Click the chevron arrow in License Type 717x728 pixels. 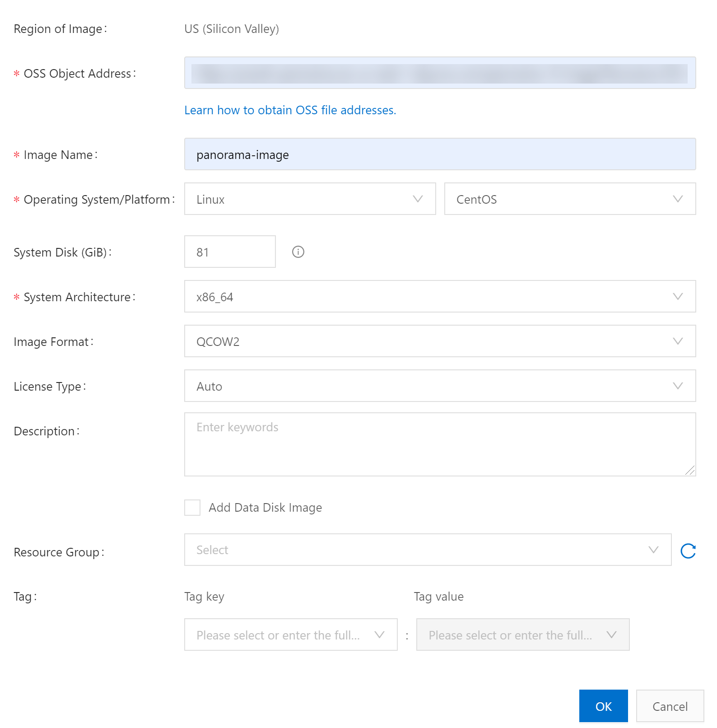[677, 386]
